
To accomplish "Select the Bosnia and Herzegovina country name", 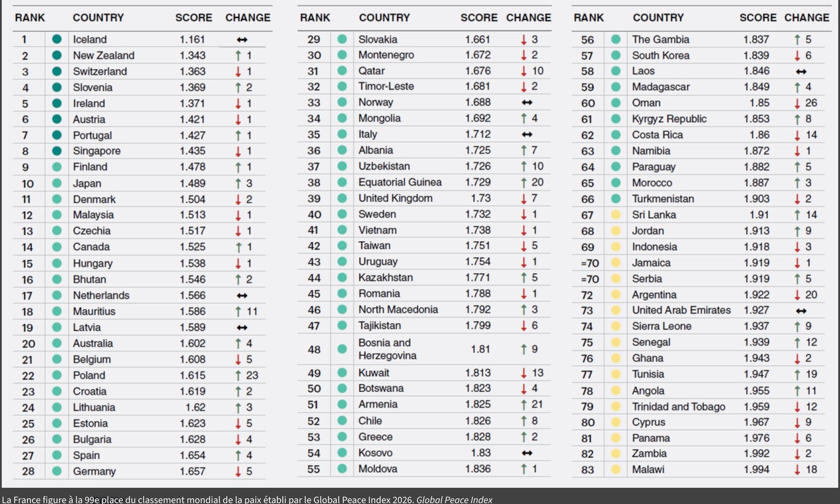I will click(x=388, y=349).
